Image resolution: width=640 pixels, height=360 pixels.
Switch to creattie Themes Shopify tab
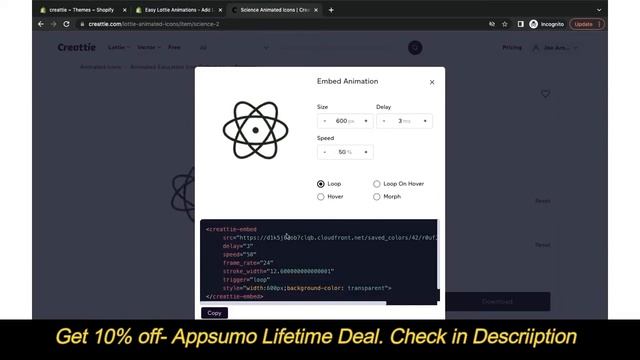pyautogui.click(x=82, y=10)
